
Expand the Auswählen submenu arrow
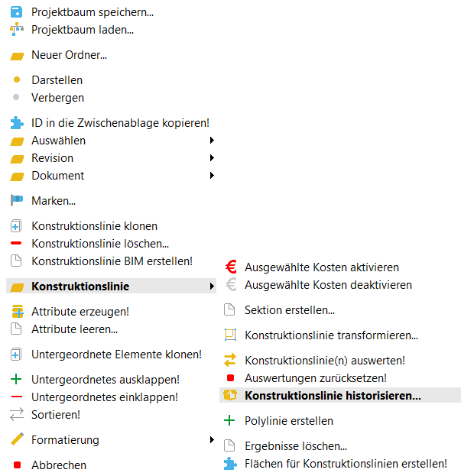point(212,141)
